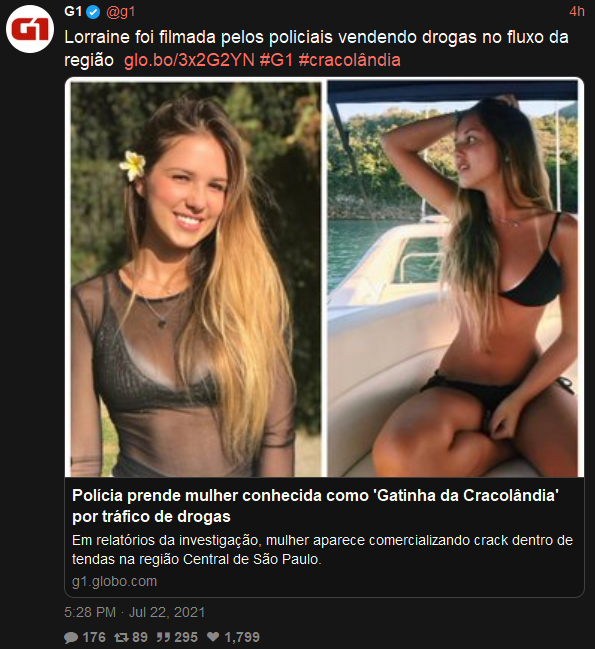Image resolution: width=595 pixels, height=649 pixels.
Task: Open the glo.bo/3x2G2YN short link
Action: [x=189, y=60]
